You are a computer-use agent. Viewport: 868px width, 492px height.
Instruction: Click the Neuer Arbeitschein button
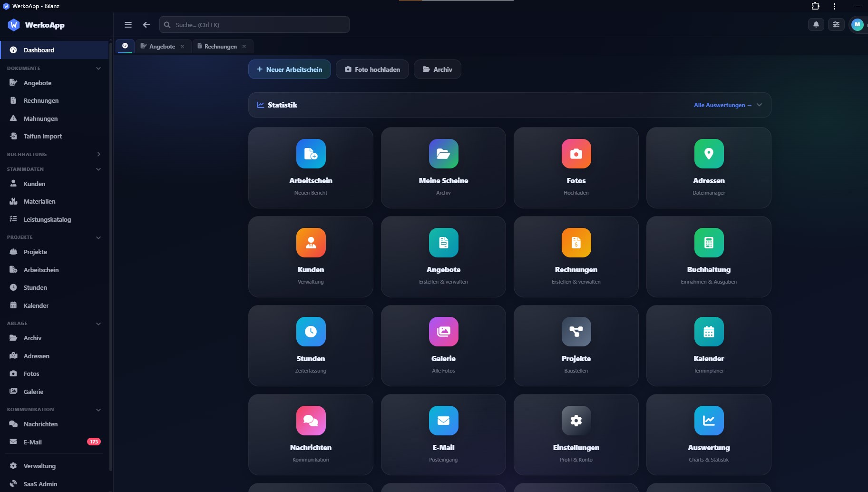coord(290,69)
